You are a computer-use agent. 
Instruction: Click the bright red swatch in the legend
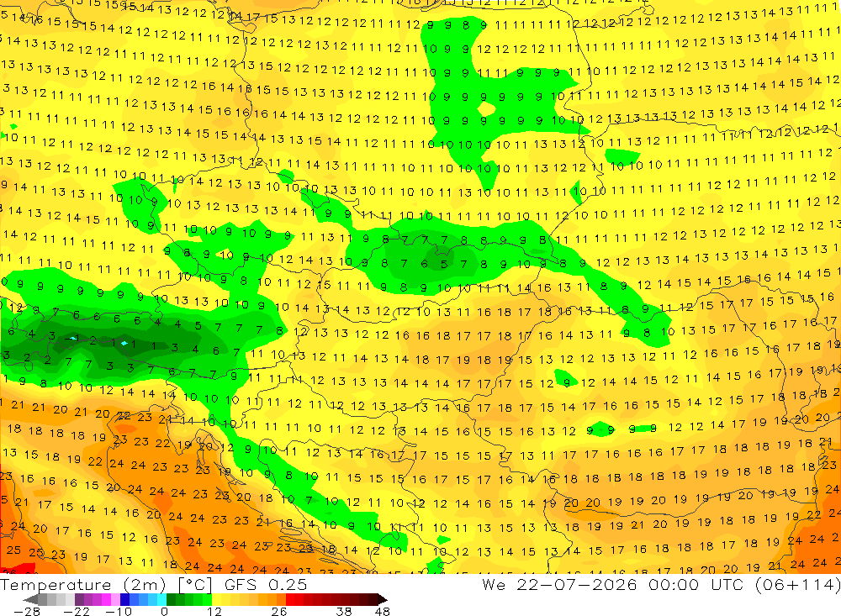[290, 599]
